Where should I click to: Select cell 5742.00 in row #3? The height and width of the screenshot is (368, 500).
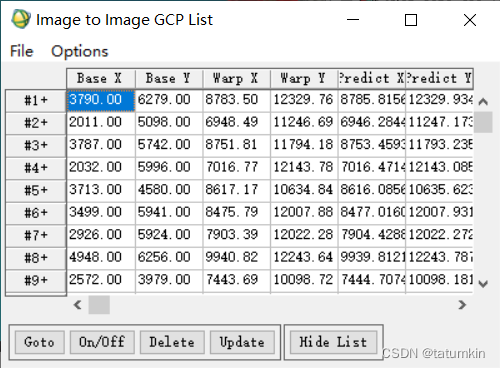(169, 145)
